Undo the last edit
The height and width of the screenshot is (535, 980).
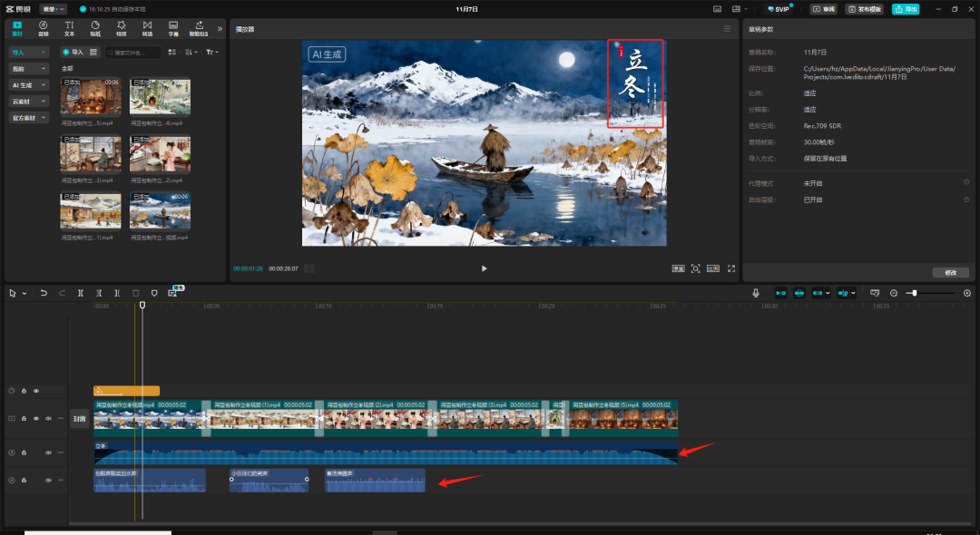(x=44, y=293)
